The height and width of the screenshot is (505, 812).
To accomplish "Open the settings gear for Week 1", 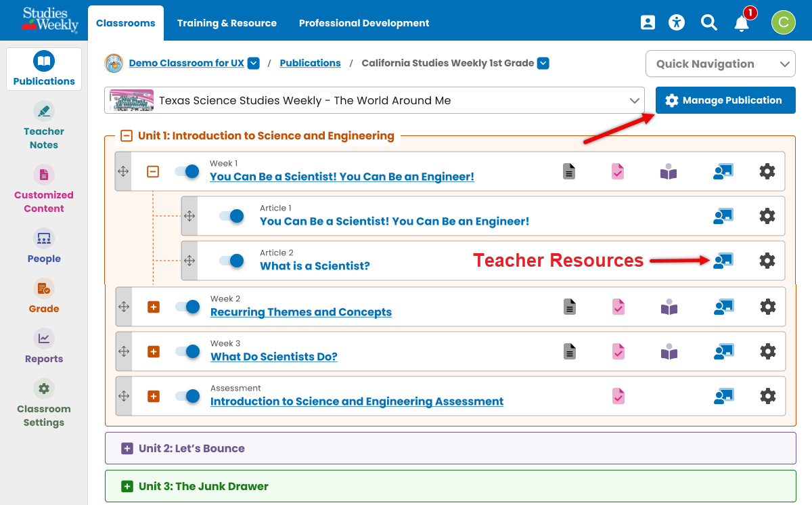I will pyautogui.click(x=767, y=171).
